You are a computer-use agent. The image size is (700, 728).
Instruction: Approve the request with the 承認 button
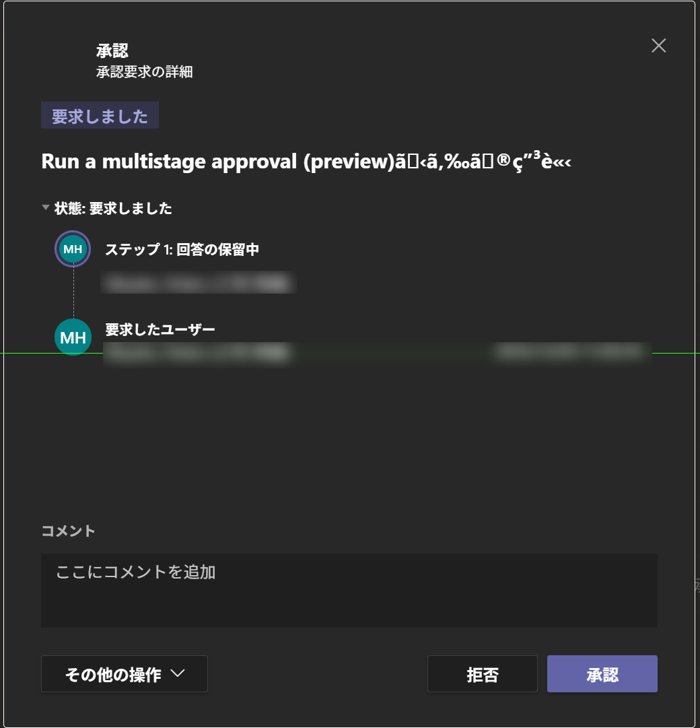[602, 673]
